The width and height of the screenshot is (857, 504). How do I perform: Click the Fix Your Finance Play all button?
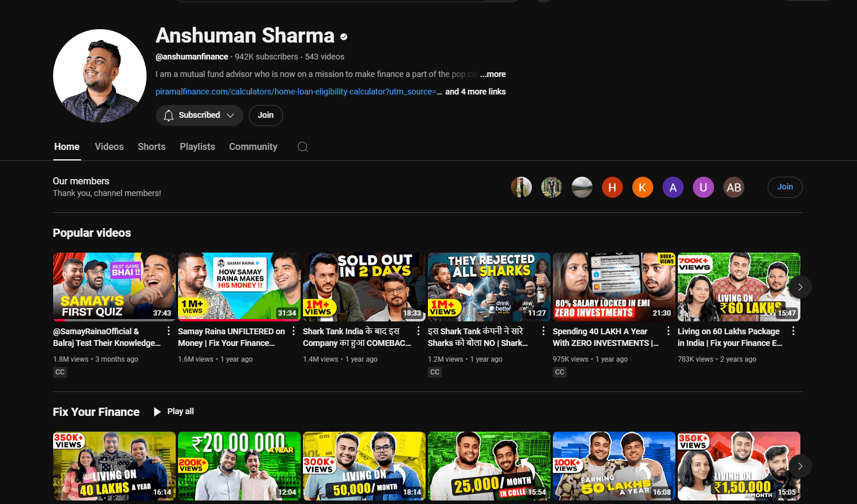174,412
